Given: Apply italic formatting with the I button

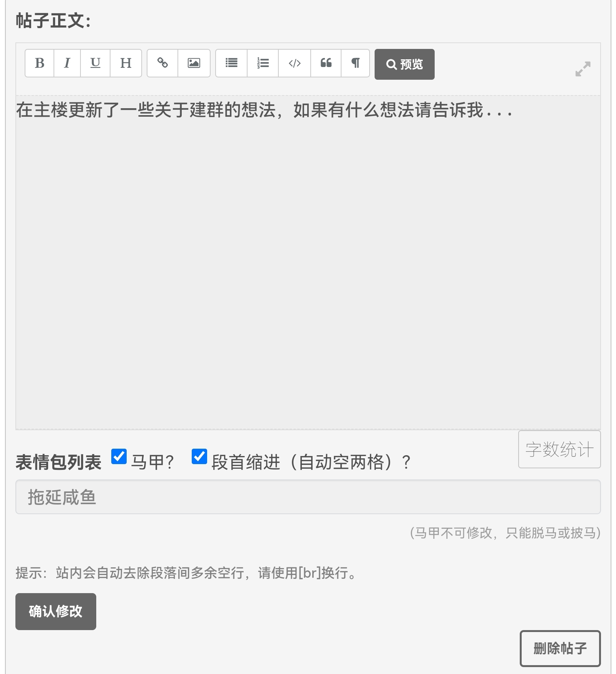Looking at the screenshot, I should pos(67,63).
